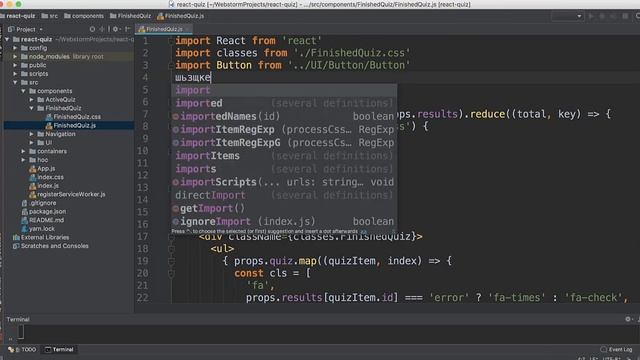The width and height of the screenshot is (640, 360).
Task: Expand the public folder
Action: 15,65
